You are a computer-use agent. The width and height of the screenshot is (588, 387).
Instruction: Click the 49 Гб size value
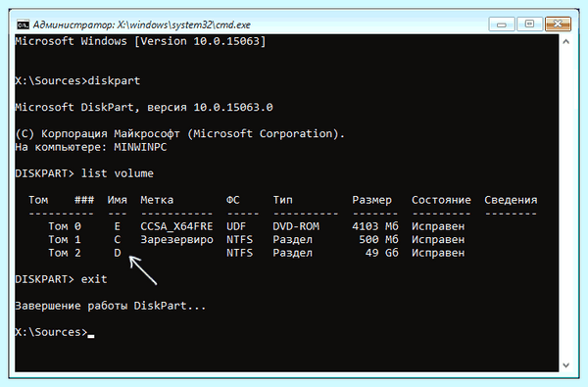(x=382, y=253)
